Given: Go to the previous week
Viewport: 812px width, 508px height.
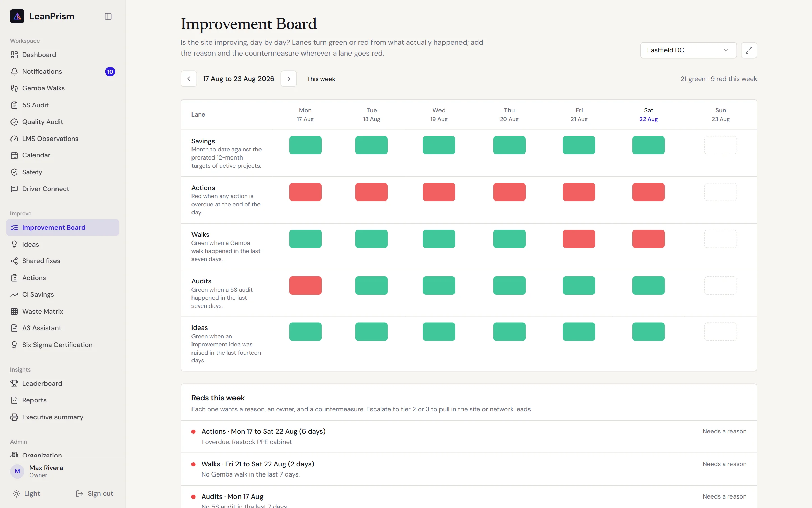Looking at the screenshot, I should (189, 79).
